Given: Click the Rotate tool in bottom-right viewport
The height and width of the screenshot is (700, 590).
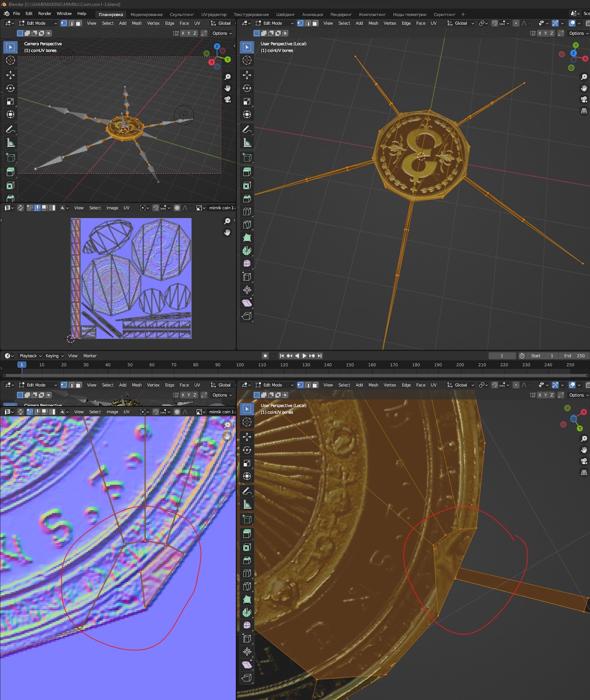Looking at the screenshot, I should pyautogui.click(x=247, y=450).
